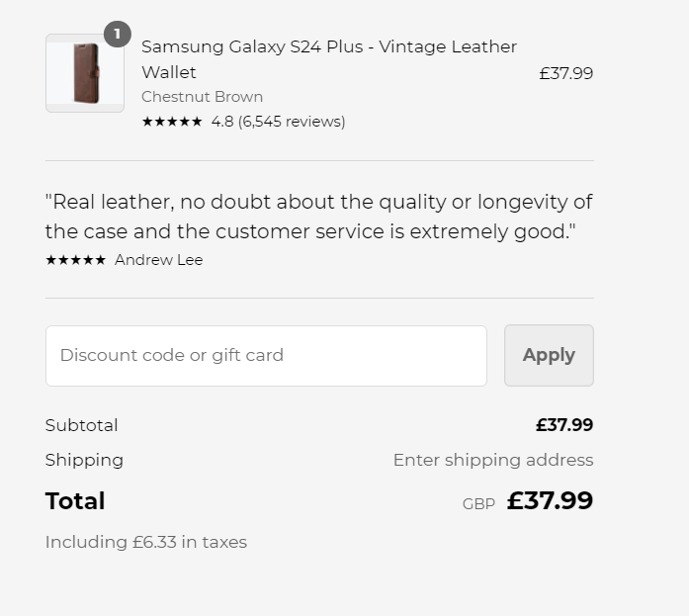Click Andrew Lee's five-star review rating

tap(75, 260)
